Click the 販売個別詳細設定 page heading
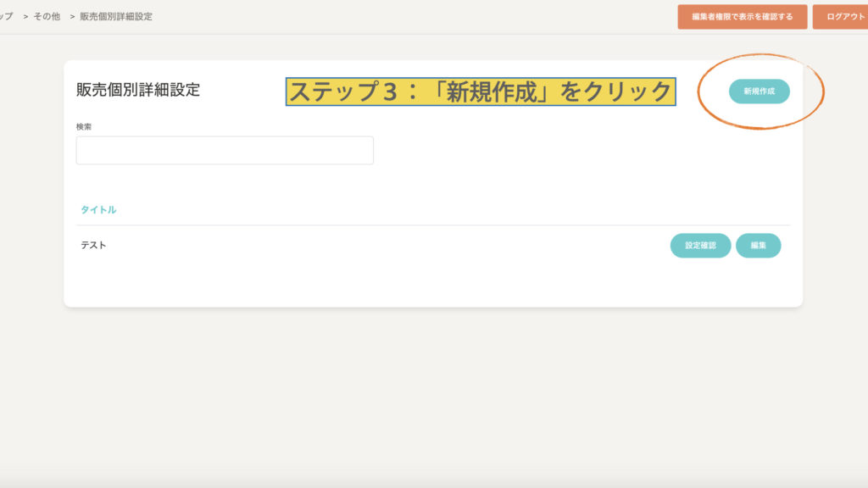 (138, 90)
